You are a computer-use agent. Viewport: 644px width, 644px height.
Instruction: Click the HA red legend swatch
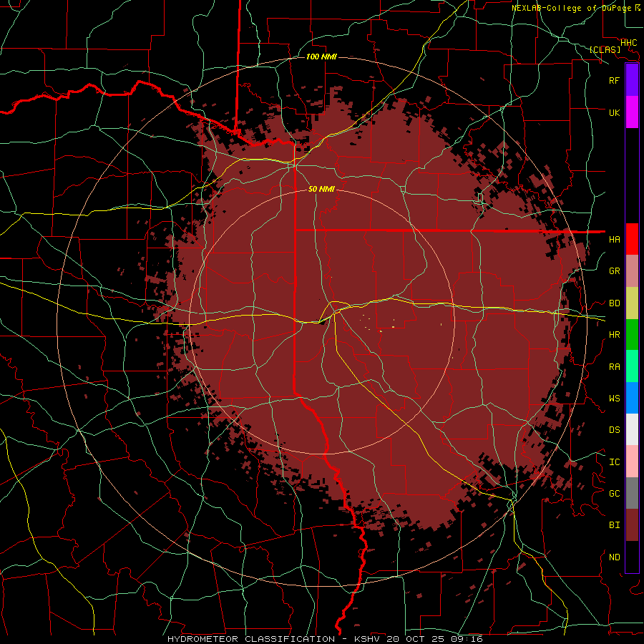coord(632,239)
